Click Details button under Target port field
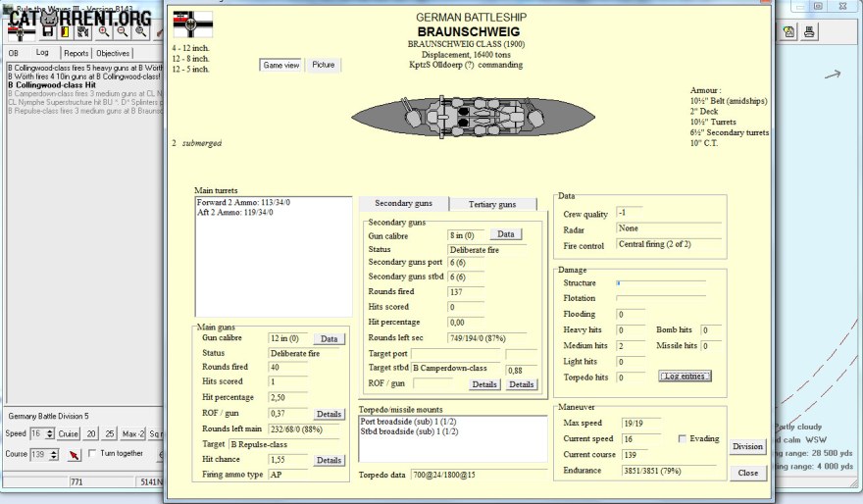 (484, 384)
